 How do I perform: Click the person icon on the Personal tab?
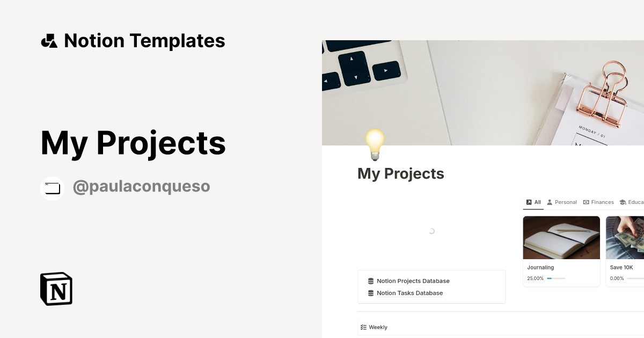550,202
